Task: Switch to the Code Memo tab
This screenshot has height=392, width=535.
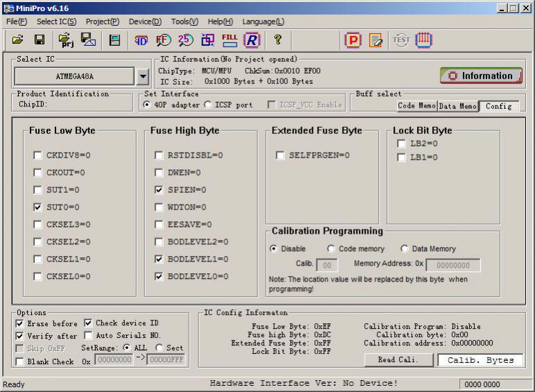Action: pyautogui.click(x=416, y=106)
